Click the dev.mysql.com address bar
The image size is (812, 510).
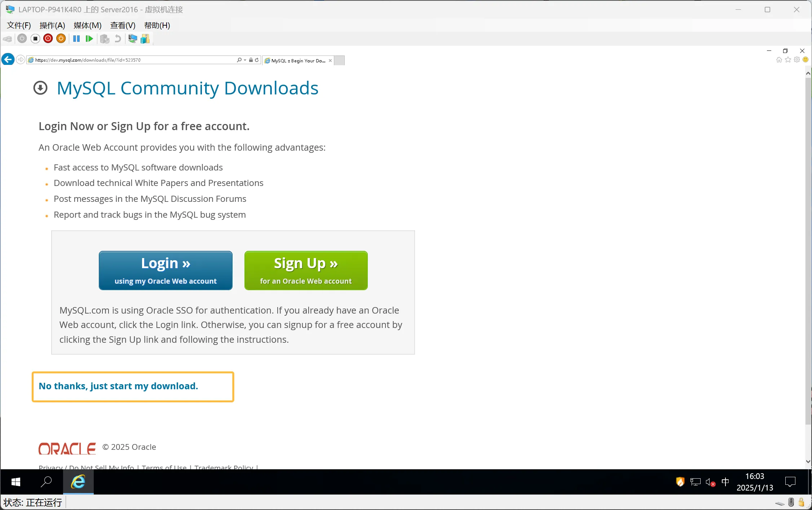(x=132, y=60)
